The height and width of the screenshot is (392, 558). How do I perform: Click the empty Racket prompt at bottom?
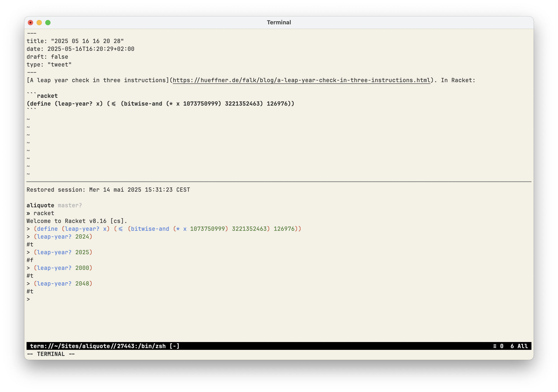[x=29, y=299]
